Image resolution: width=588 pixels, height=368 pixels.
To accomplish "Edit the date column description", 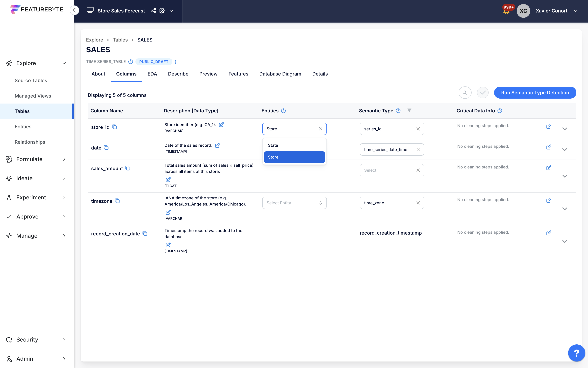I will click(218, 145).
